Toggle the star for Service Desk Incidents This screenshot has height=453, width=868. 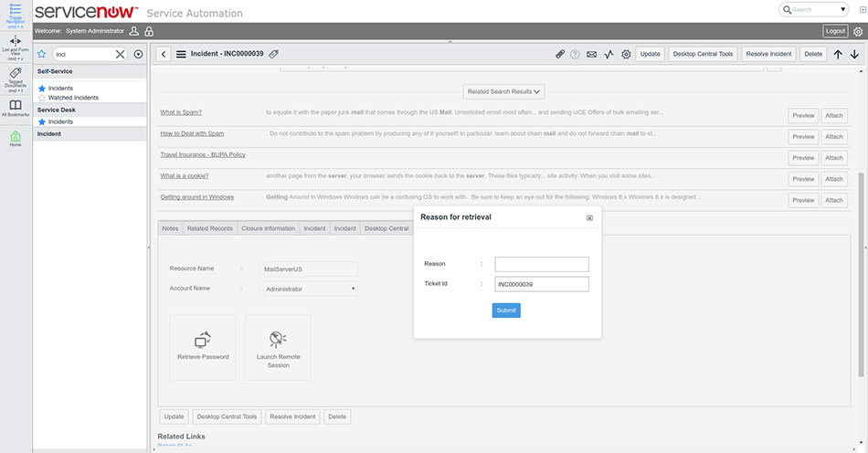41,121
